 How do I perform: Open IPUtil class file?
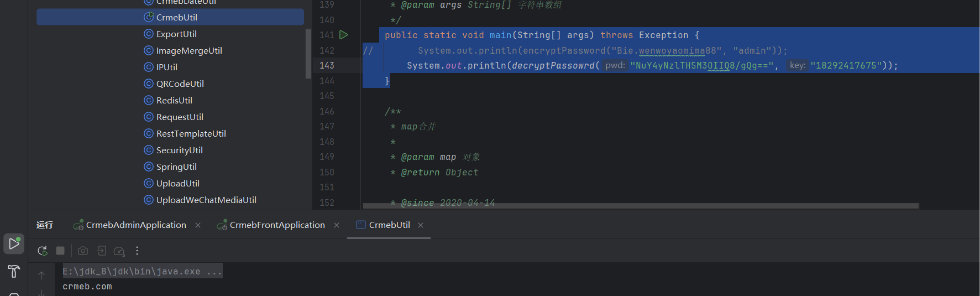pos(167,67)
